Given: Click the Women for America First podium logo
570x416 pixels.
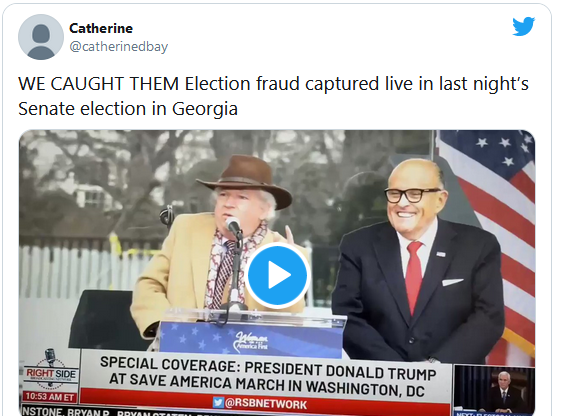Looking at the screenshot, I should (252, 342).
